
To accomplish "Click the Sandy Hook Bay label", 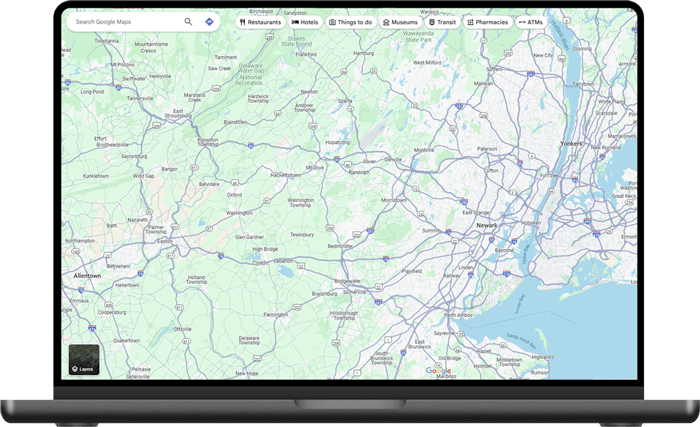I will click(x=521, y=341).
